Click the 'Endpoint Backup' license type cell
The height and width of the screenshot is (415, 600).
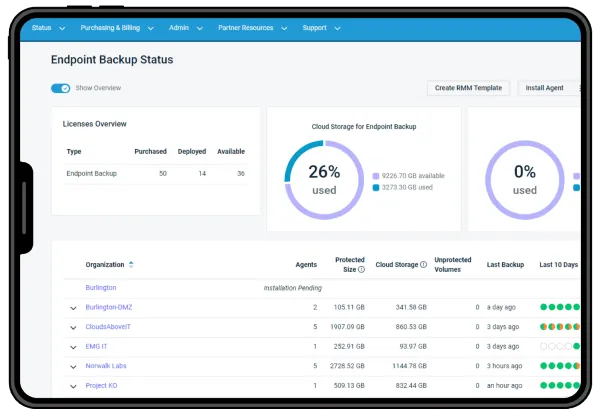point(91,173)
